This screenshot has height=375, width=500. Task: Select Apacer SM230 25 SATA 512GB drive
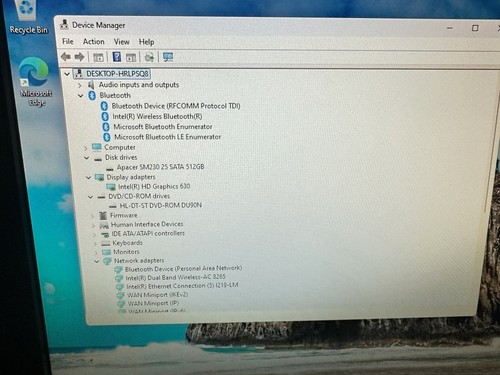160,167
